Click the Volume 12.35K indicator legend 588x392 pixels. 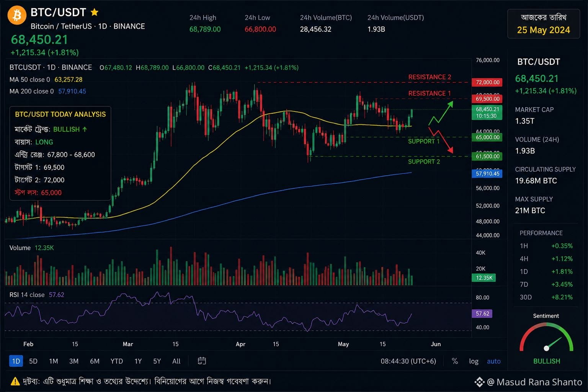[x=31, y=248]
